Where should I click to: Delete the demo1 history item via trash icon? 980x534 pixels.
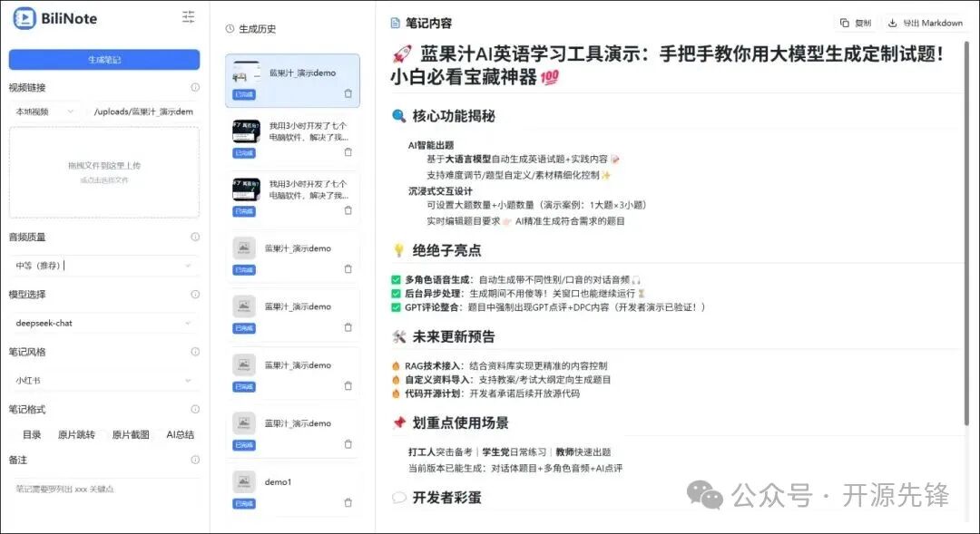point(348,502)
